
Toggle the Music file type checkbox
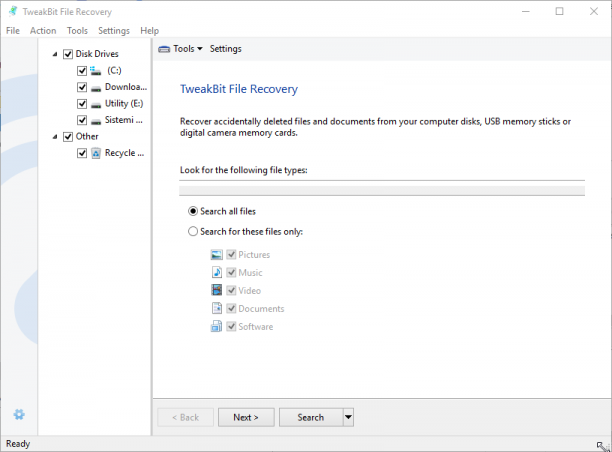[x=231, y=272]
